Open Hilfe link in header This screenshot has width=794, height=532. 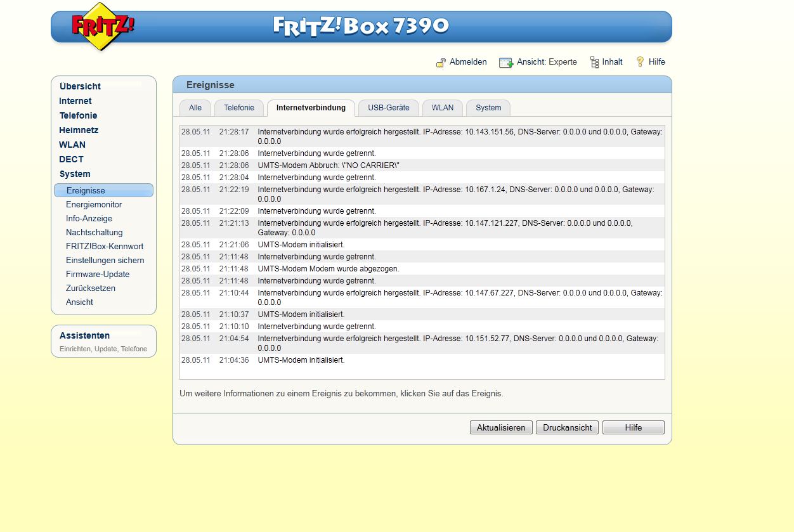[657, 62]
